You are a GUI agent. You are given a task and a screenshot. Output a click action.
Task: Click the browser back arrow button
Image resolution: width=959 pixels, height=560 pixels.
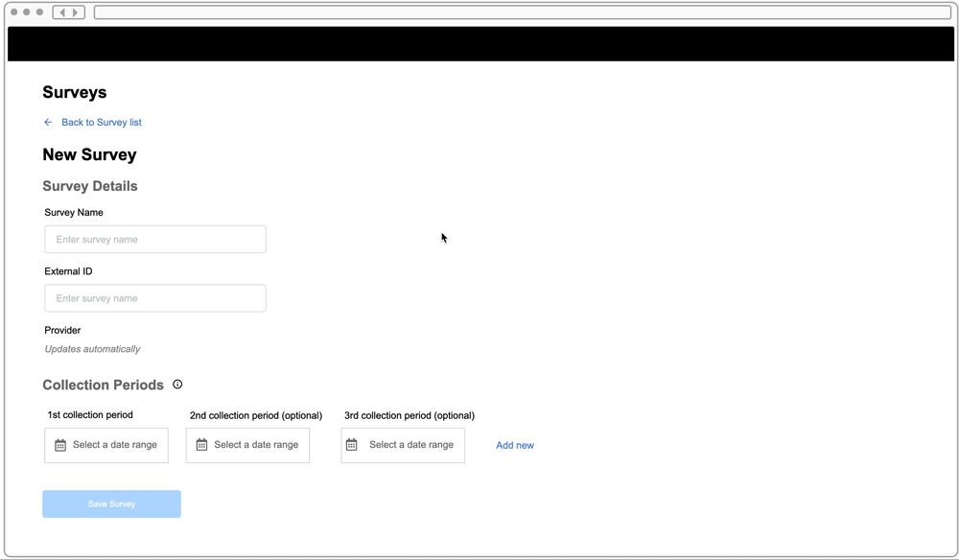pos(61,12)
